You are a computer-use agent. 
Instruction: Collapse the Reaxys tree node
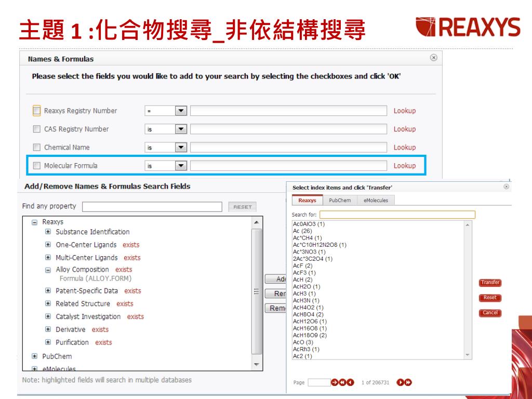[34, 222]
